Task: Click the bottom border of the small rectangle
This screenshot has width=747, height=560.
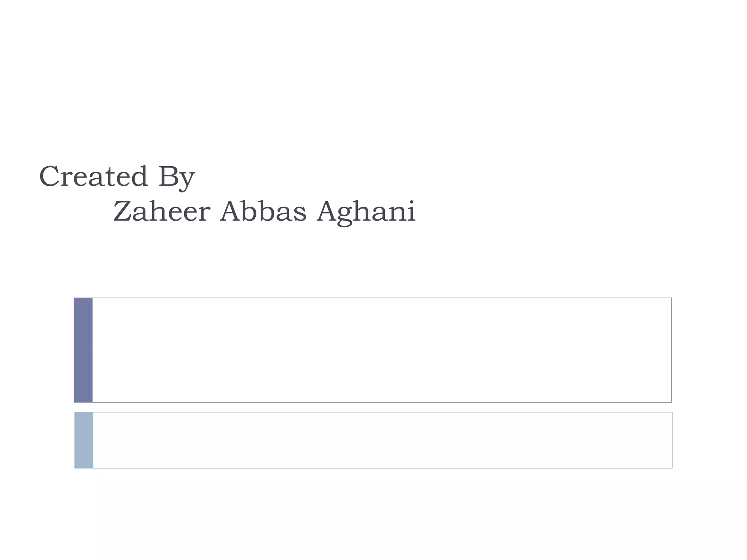Action: (x=382, y=468)
